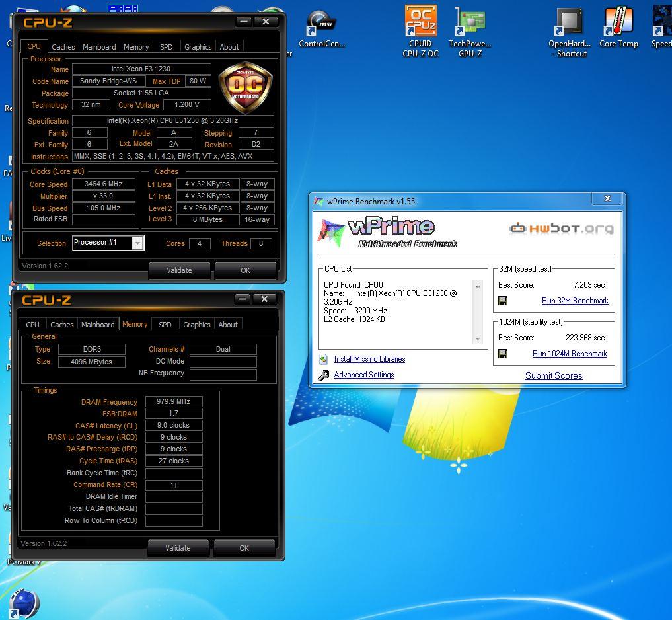The image size is (672, 620).
Task: Open Memory tab in top CPU-Z window
Action: coord(136,47)
